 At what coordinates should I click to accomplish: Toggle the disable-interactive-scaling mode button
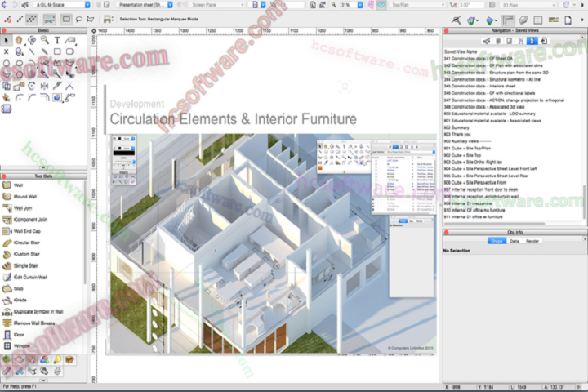(8, 19)
